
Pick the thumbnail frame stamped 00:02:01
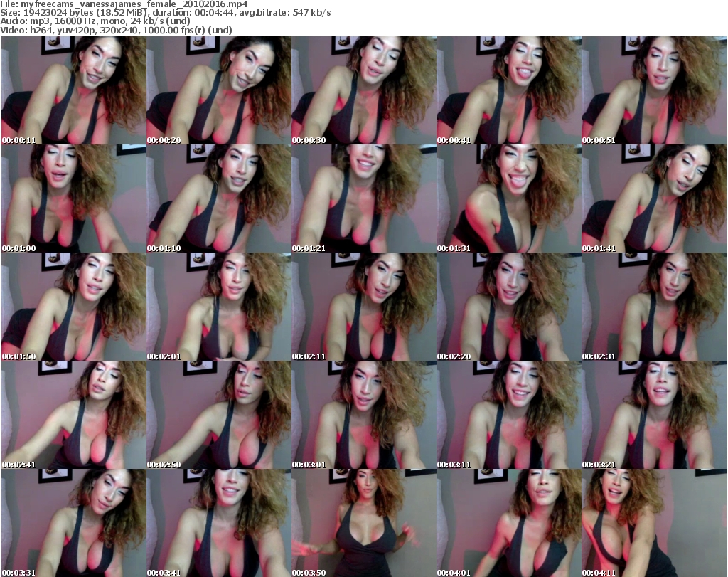point(219,307)
